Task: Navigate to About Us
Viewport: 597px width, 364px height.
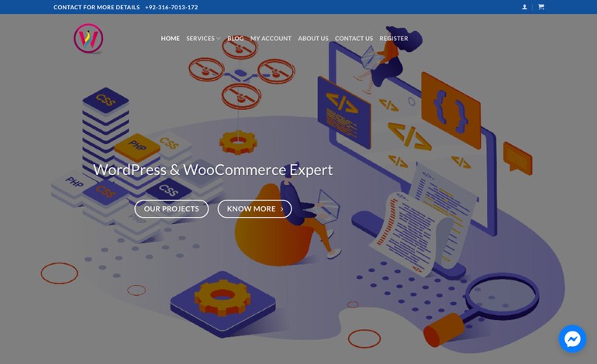Action: pos(313,39)
